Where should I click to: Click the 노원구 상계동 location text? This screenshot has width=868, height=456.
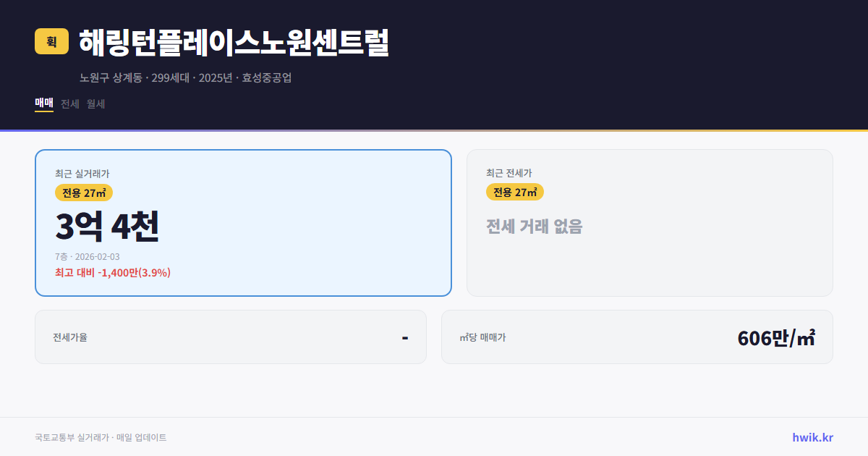point(110,78)
